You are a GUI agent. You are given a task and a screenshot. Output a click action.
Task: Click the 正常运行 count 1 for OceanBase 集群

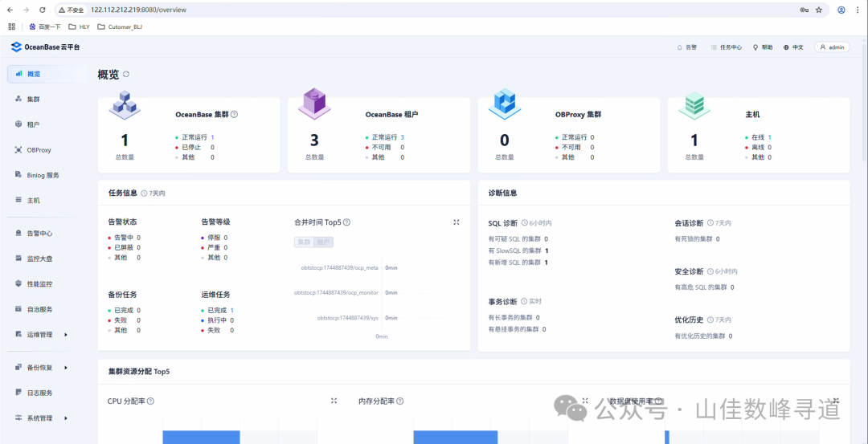coord(212,137)
